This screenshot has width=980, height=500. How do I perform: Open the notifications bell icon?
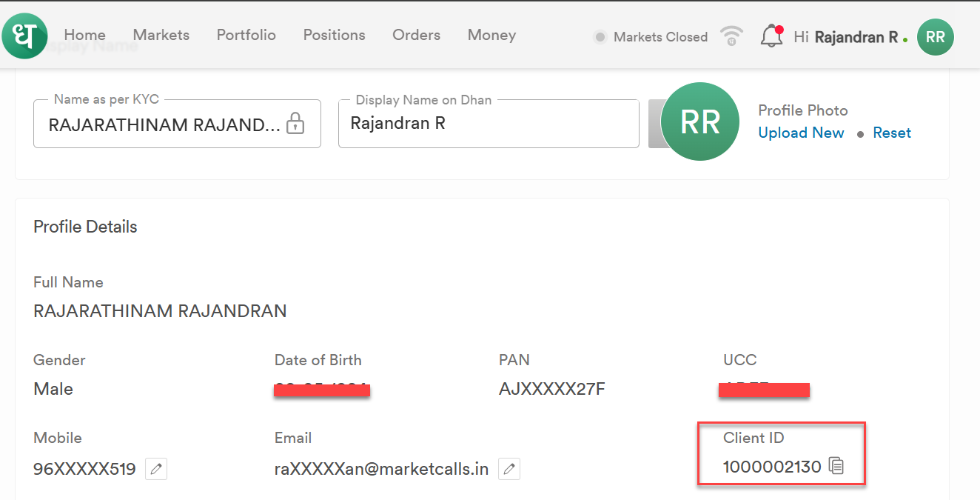point(772,36)
